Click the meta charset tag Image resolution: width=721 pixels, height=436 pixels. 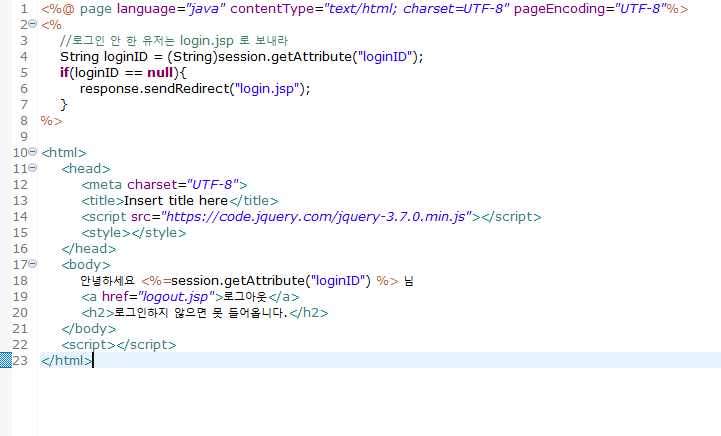[x=164, y=185]
